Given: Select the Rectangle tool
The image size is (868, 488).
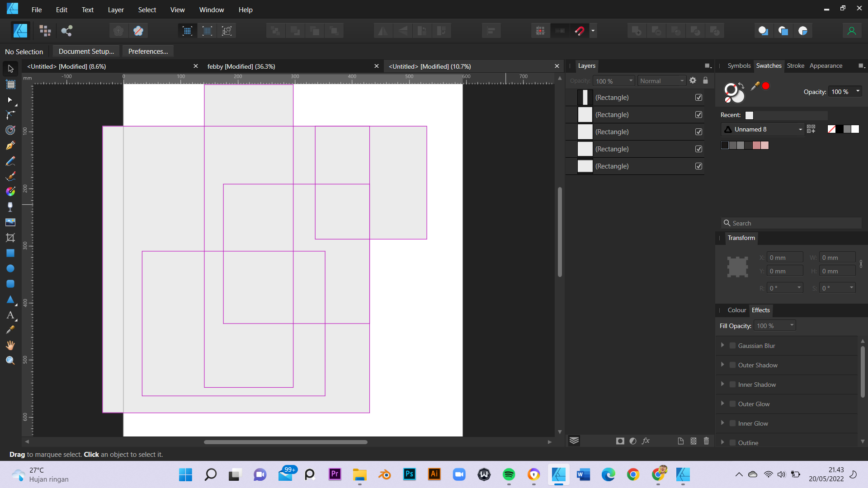Looking at the screenshot, I should (10, 253).
